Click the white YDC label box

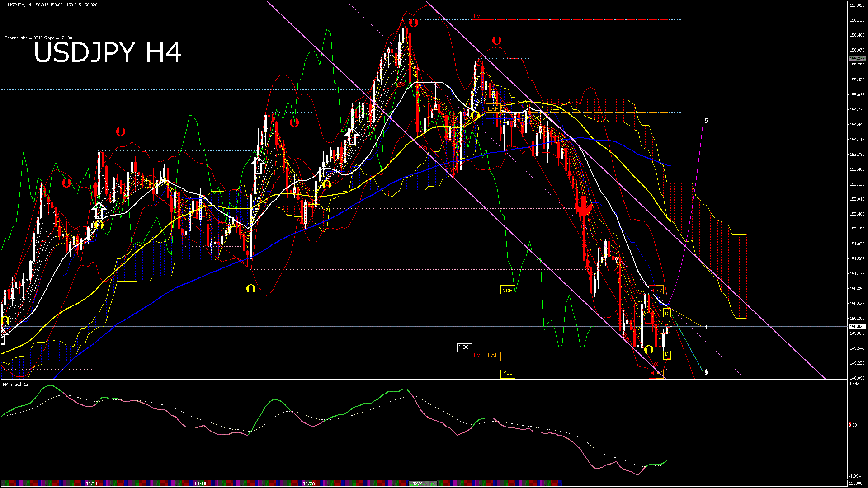[x=464, y=347]
